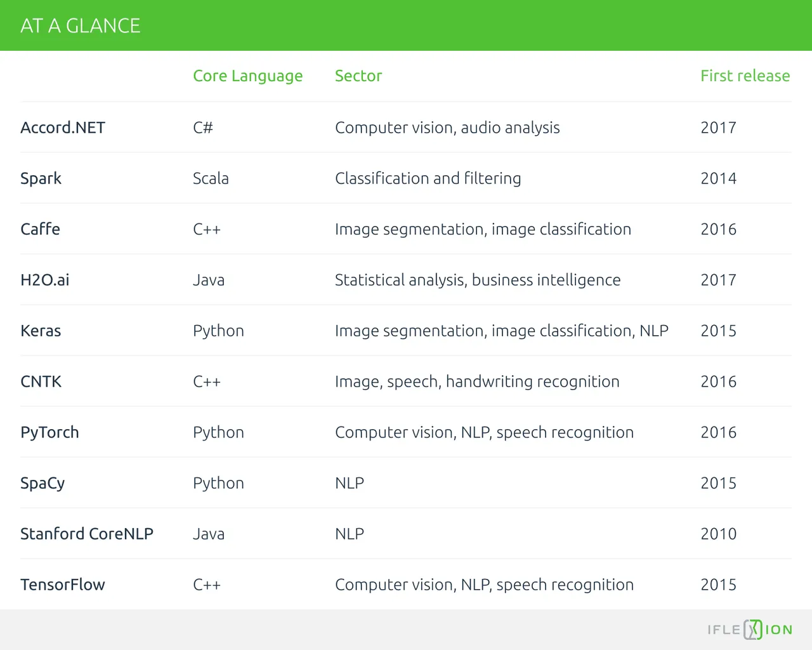Click the C++ cell in TensorFlow row
The image size is (812, 650).
click(x=207, y=585)
